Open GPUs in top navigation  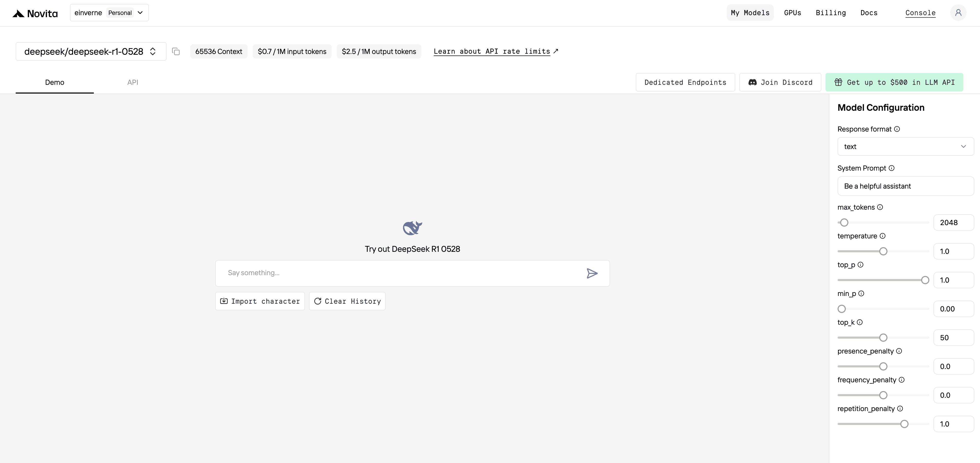pyautogui.click(x=792, y=13)
